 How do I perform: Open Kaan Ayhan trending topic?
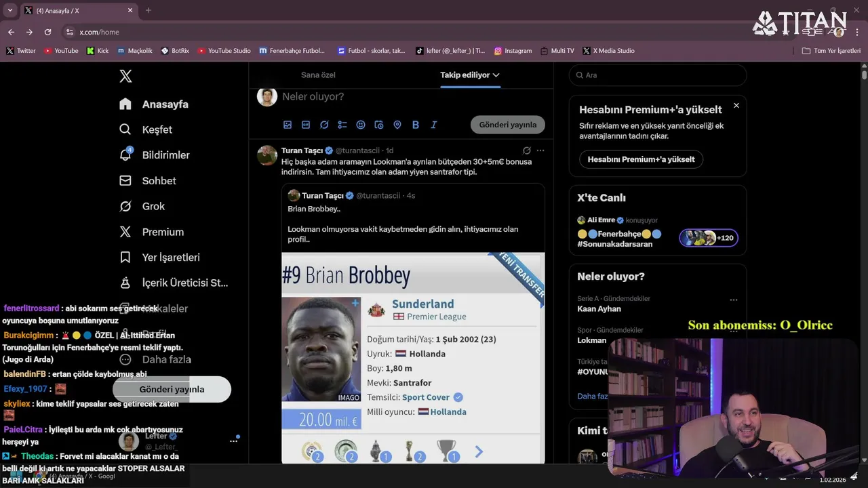coord(599,308)
